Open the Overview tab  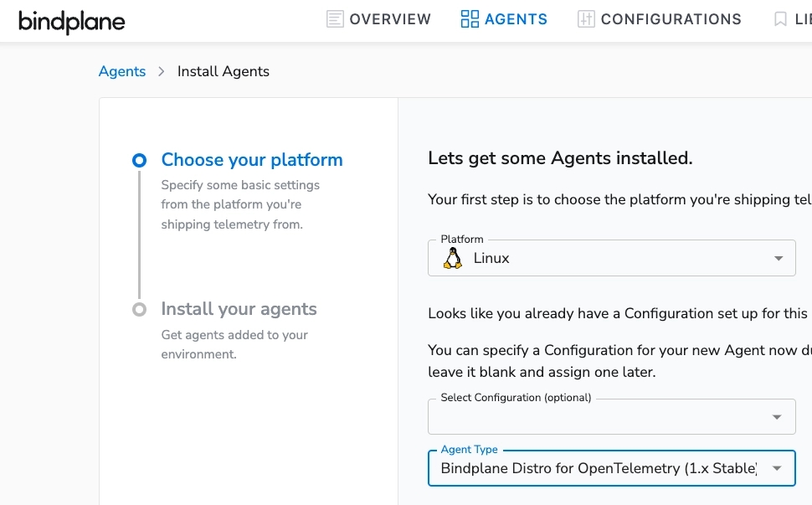390,19
